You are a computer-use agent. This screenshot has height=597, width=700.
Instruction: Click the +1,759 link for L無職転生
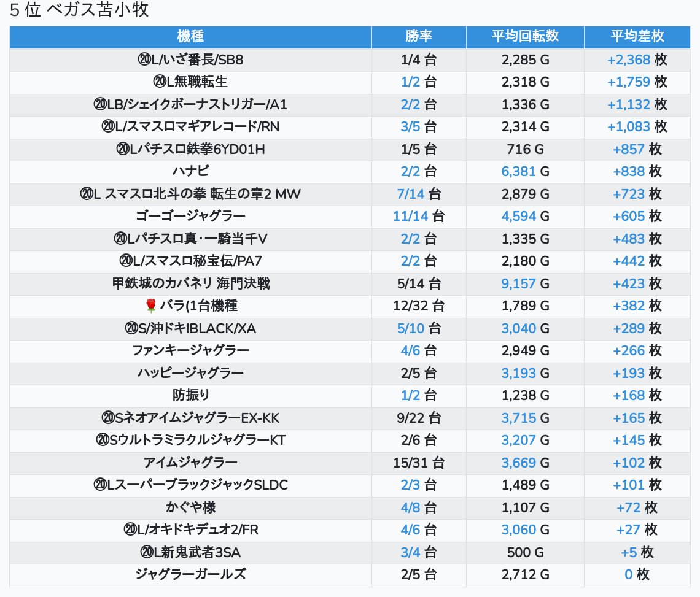[628, 82]
